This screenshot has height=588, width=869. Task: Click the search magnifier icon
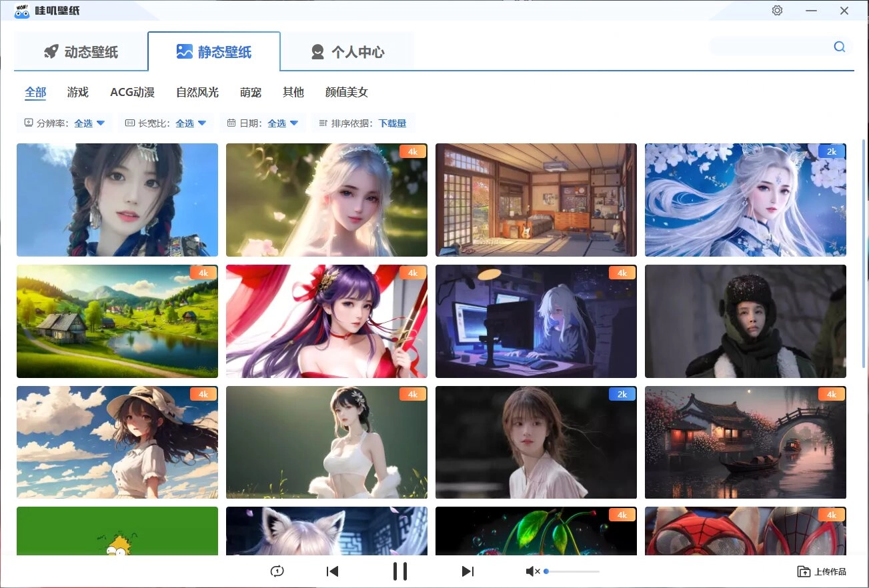pyautogui.click(x=839, y=46)
